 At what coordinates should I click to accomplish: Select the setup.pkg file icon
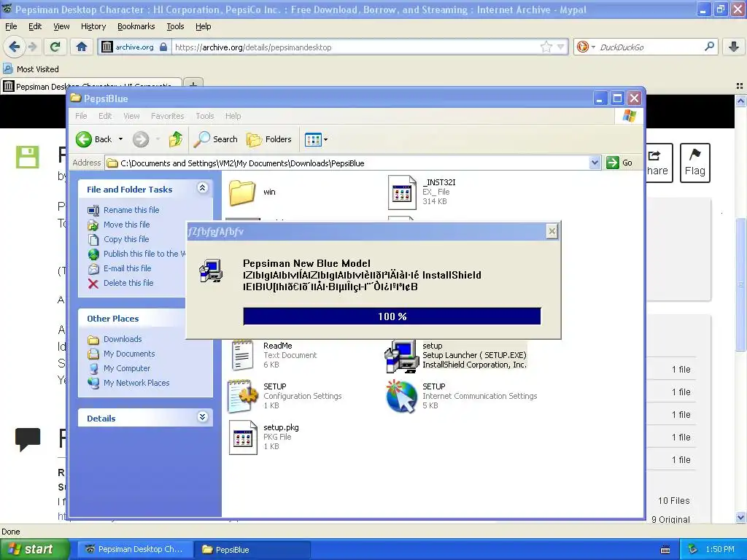pyautogui.click(x=243, y=437)
